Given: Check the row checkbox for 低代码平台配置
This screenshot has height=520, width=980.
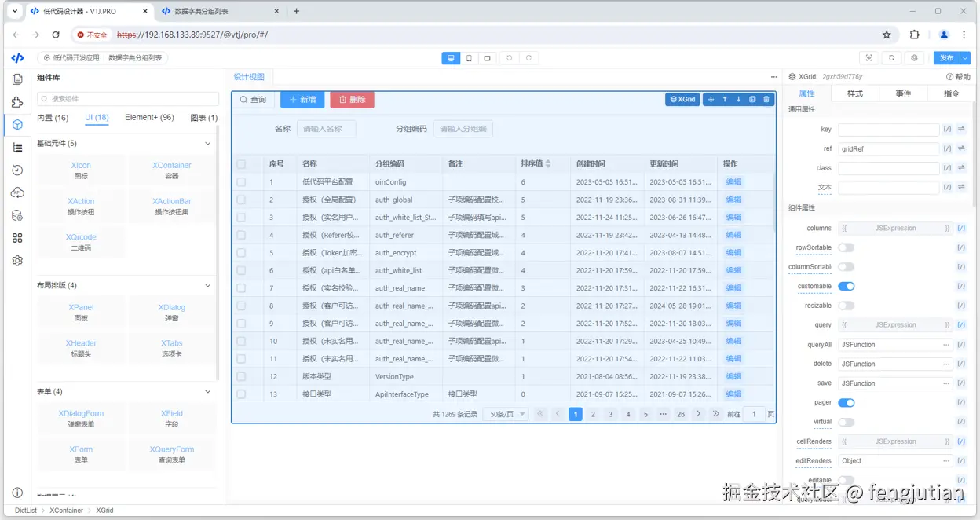Looking at the screenshot, I should click(241, 182).
